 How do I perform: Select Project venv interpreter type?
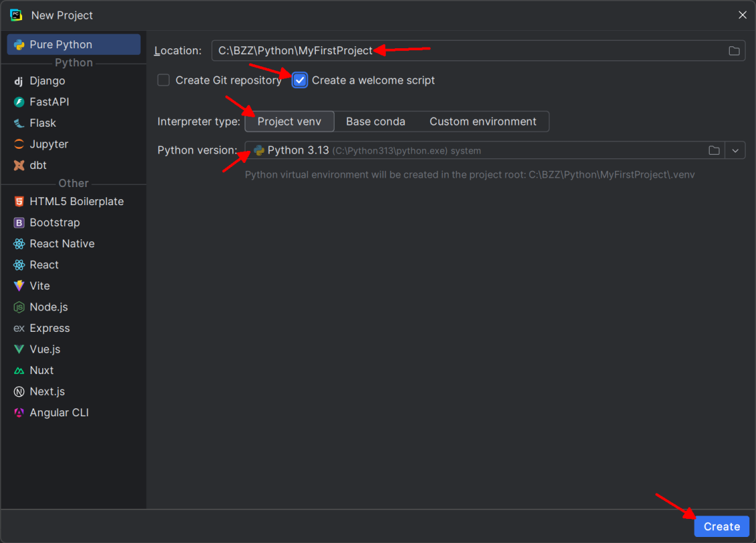(289, 121)
